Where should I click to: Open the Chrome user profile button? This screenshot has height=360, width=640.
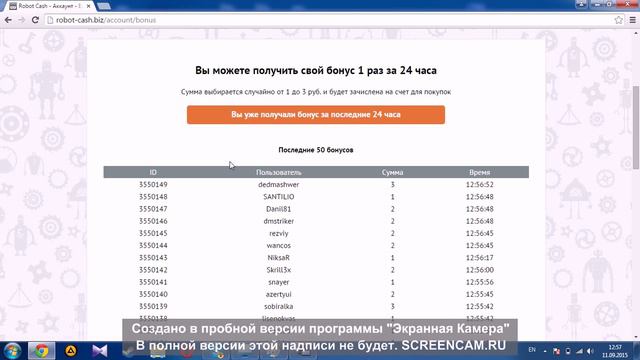tap(581, 4)
